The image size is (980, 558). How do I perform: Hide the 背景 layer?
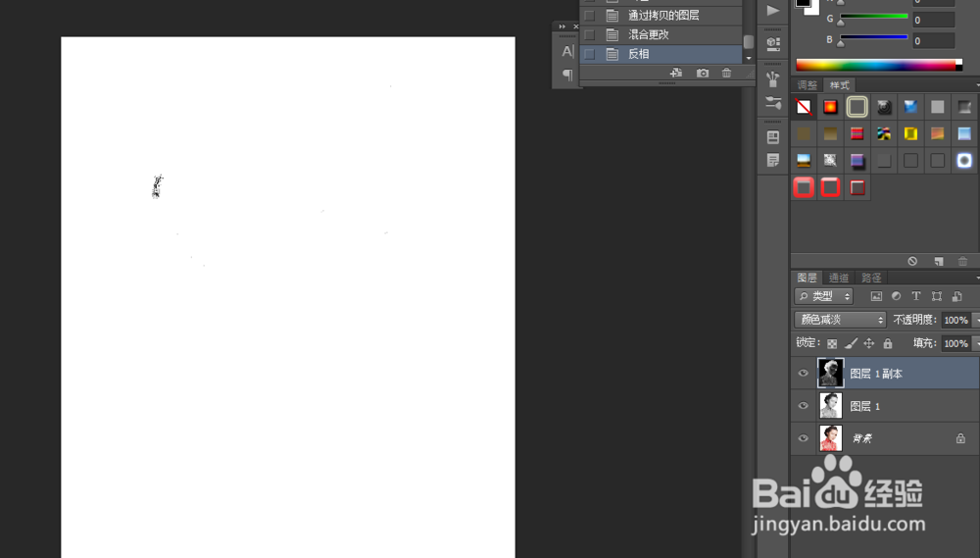[x=804, y=438]
